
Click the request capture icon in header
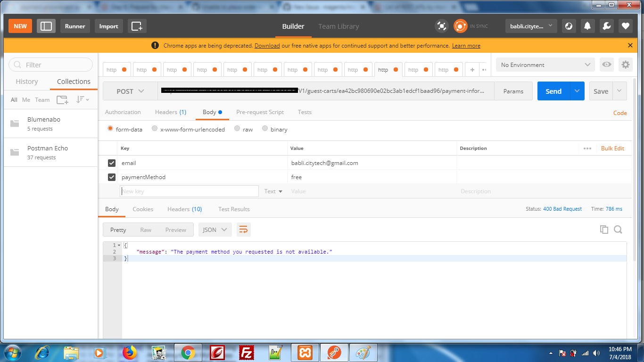[x=442, y=26]
